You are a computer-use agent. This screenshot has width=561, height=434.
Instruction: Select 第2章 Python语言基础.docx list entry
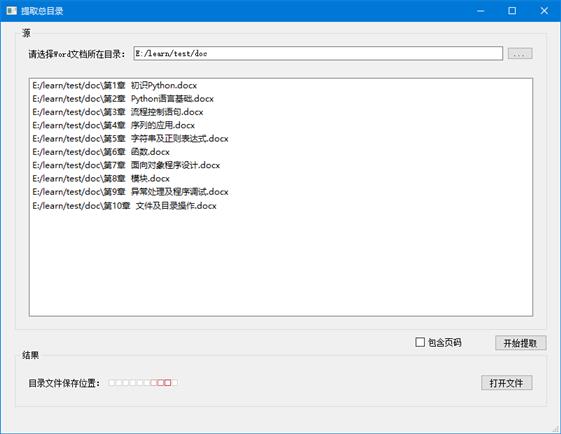123,99
